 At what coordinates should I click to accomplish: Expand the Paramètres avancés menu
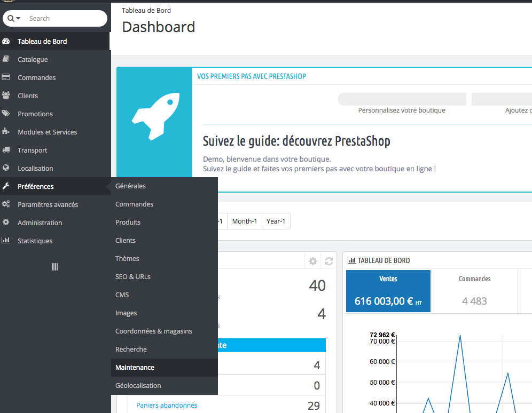coord(48,204)
